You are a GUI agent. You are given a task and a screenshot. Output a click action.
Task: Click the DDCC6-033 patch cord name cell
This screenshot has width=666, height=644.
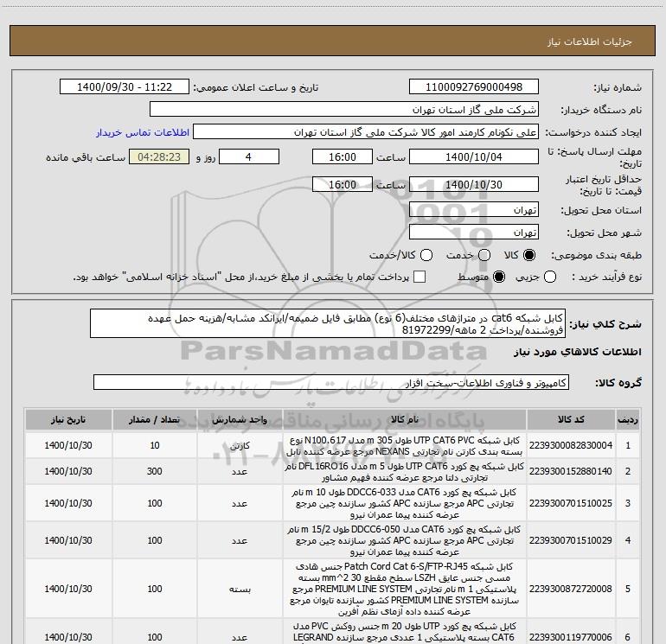pos(405,503)
